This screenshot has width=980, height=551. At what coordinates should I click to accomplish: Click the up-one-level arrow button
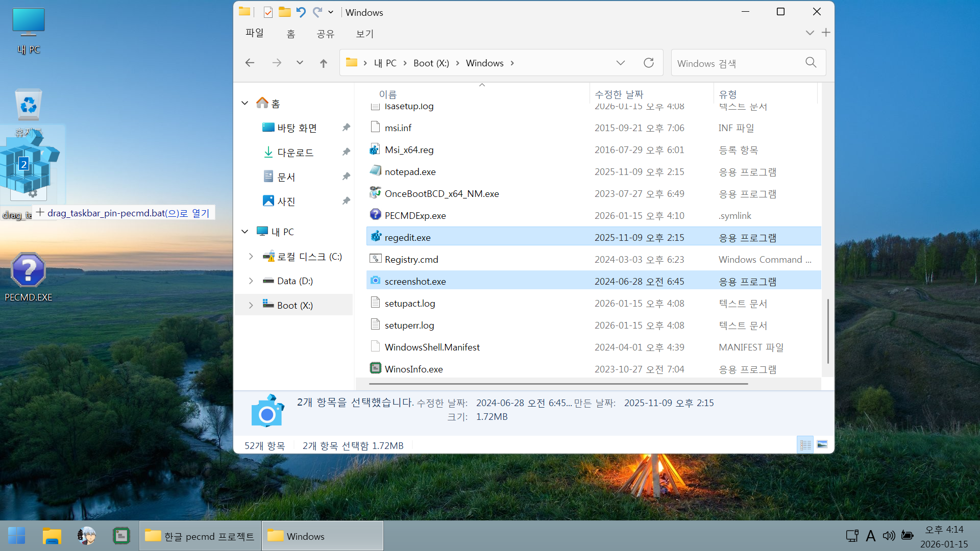(323, 63)
